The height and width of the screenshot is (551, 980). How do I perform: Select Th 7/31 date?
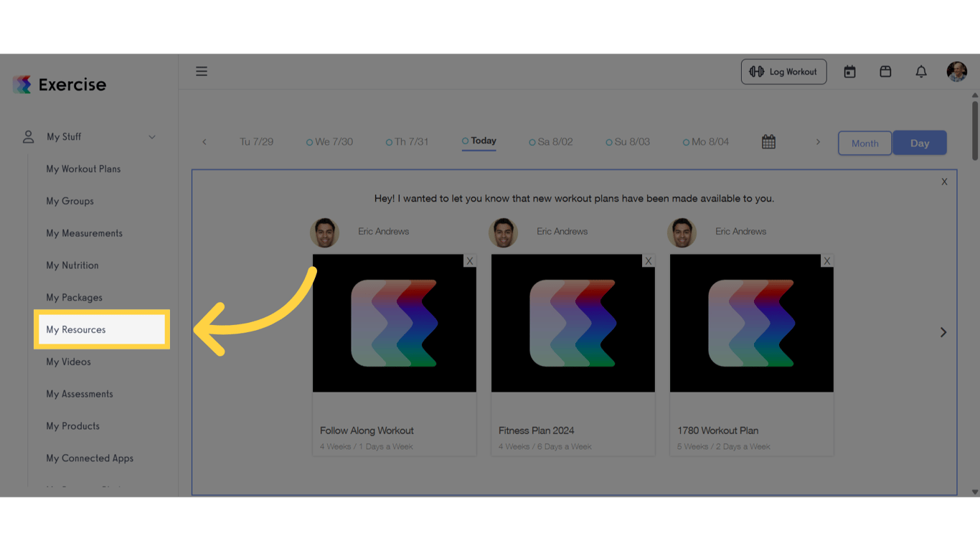coord(407,142)
